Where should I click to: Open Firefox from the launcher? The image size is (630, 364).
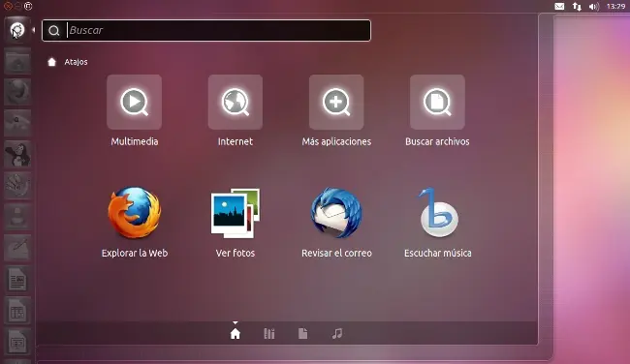(x=17, y=92)
